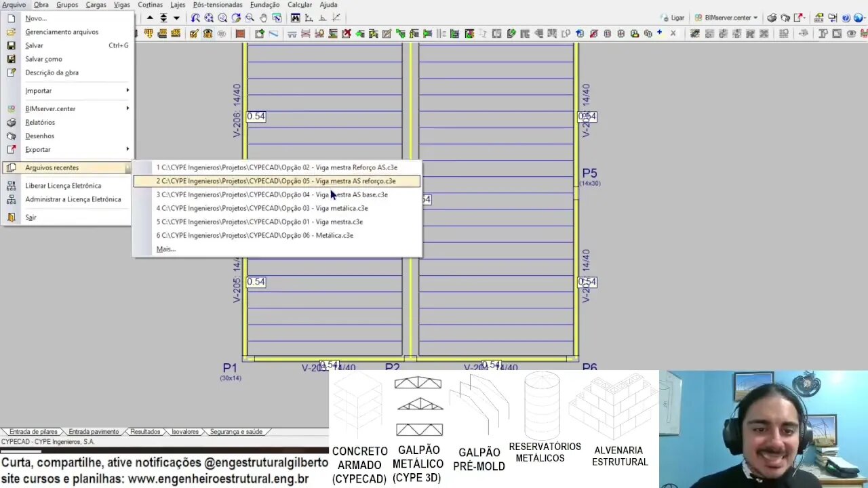Switch to Segurança e saúde tab
868x488 pixels.
click(236, 432)
